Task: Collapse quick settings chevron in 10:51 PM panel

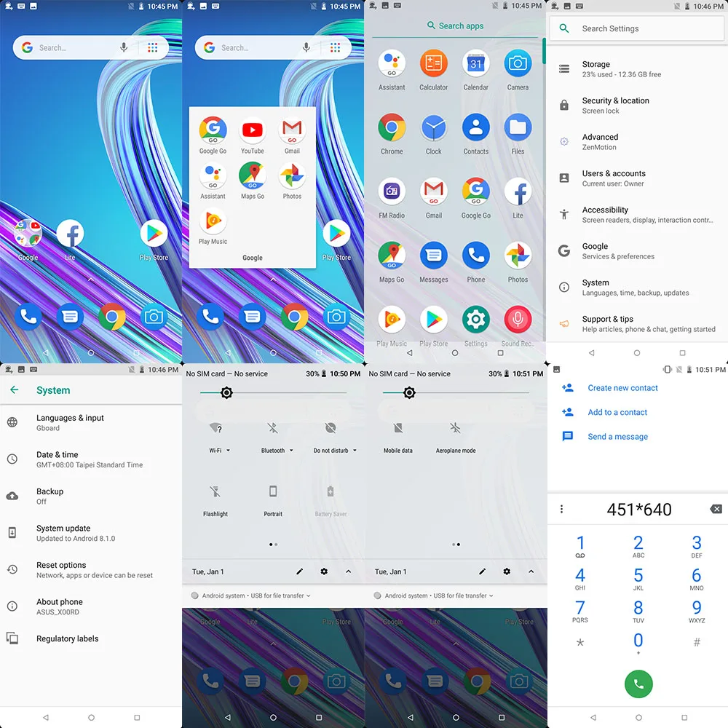Action: click(x=531, y=571)
